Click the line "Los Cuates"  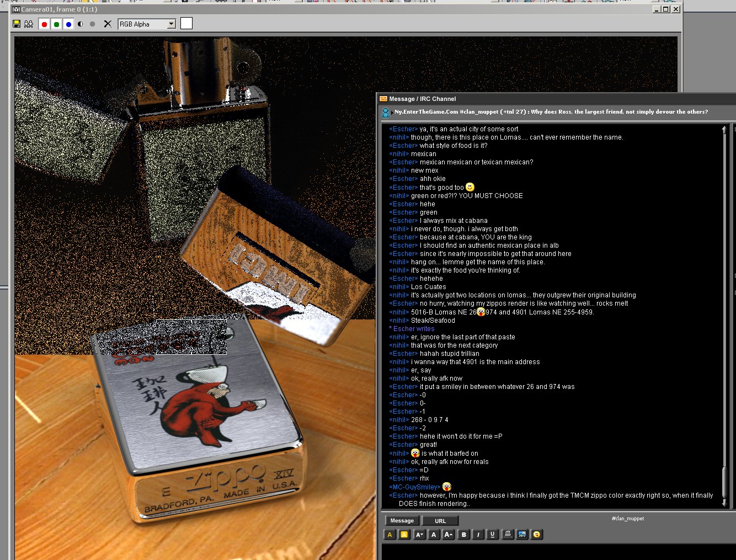428,287
